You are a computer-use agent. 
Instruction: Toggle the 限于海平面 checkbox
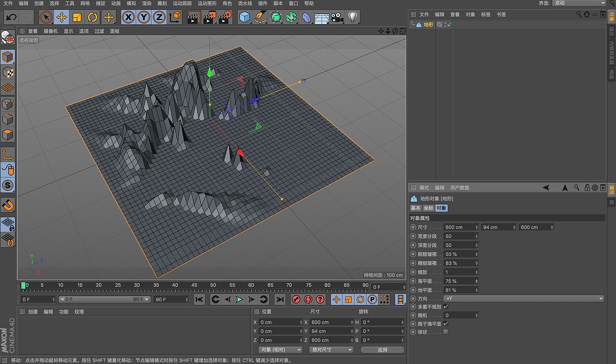446,324
